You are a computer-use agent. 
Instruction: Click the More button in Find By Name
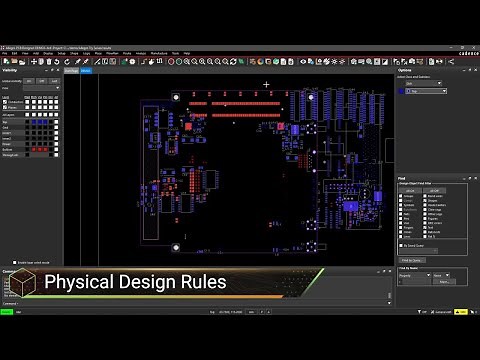pyautogui.click(x=444, y=282)
